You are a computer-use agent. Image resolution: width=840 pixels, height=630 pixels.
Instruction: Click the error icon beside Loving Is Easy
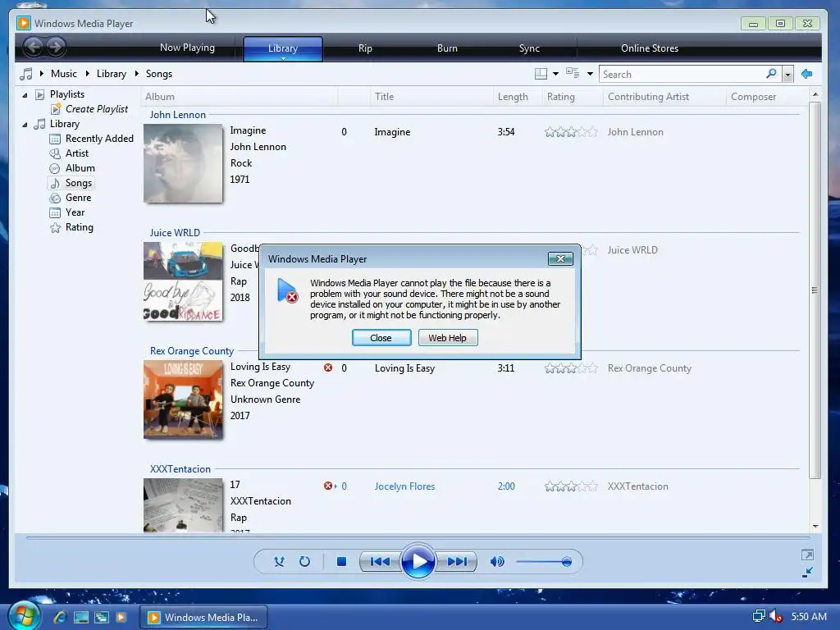click(328, 367)
